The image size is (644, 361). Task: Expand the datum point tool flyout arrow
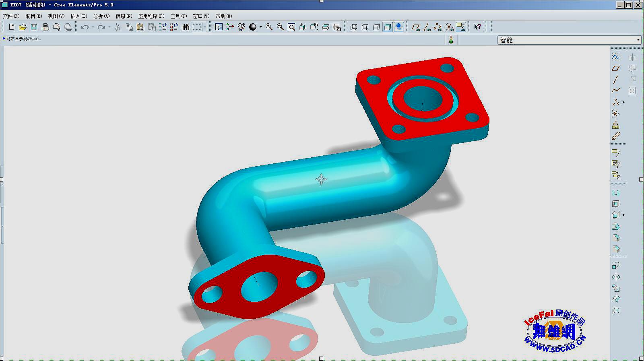tap(623, 102)
